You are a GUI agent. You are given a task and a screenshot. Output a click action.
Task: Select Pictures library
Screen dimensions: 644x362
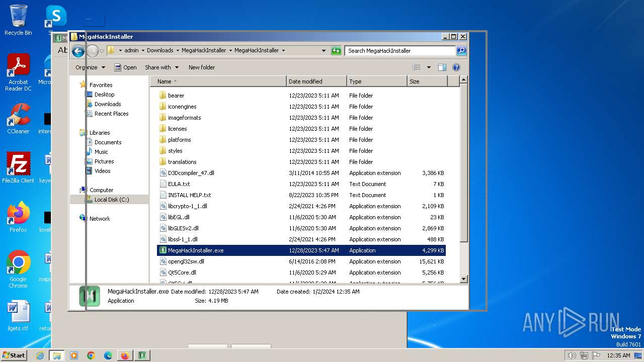point(104,161)
